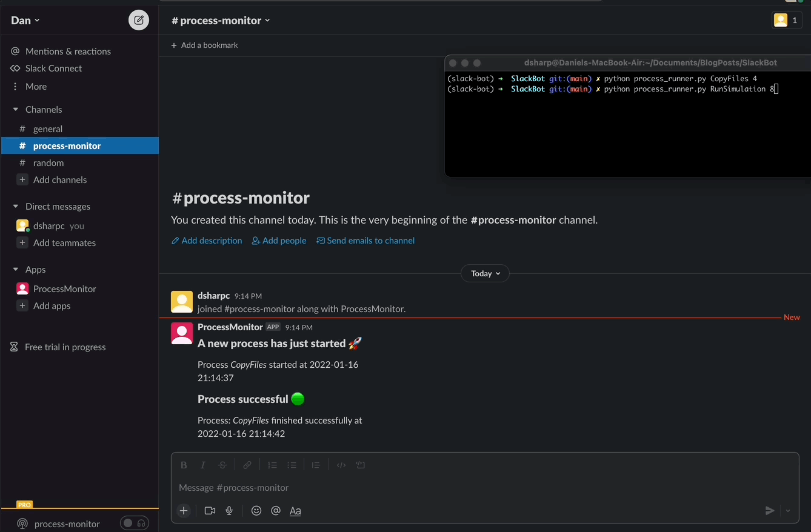Click the APP badge next to ProcessMonitor
Screen dimensions: 811x532
(x=273, y=327)
